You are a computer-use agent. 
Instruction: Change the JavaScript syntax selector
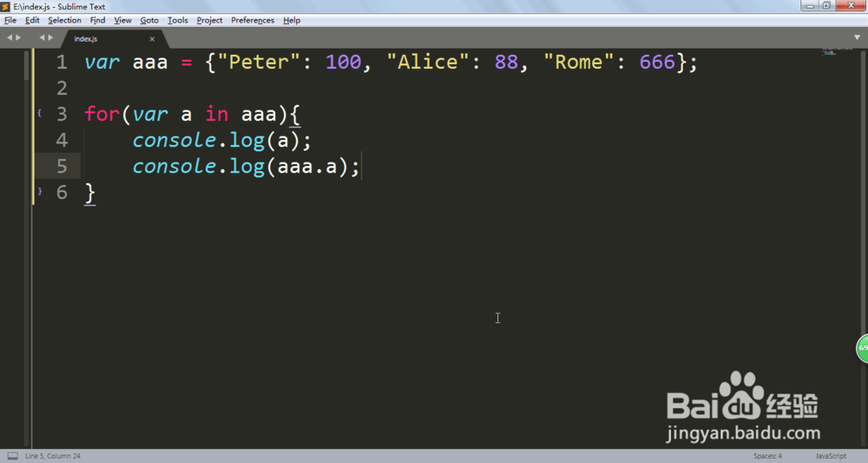point(831,456)
